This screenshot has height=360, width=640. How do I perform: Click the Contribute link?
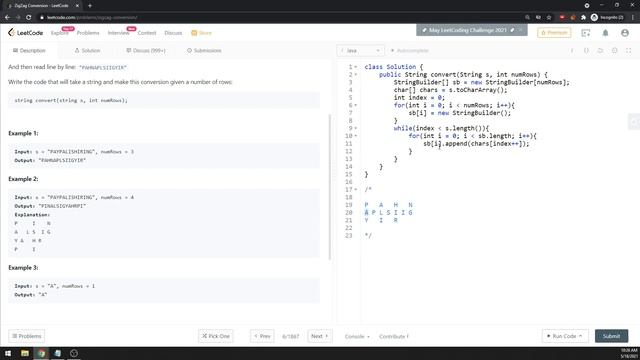(x=394, y=336)
